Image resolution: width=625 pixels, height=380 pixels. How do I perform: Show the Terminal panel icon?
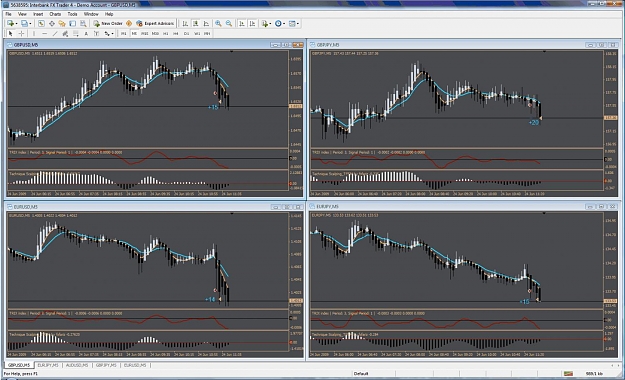tap(72, 24)
